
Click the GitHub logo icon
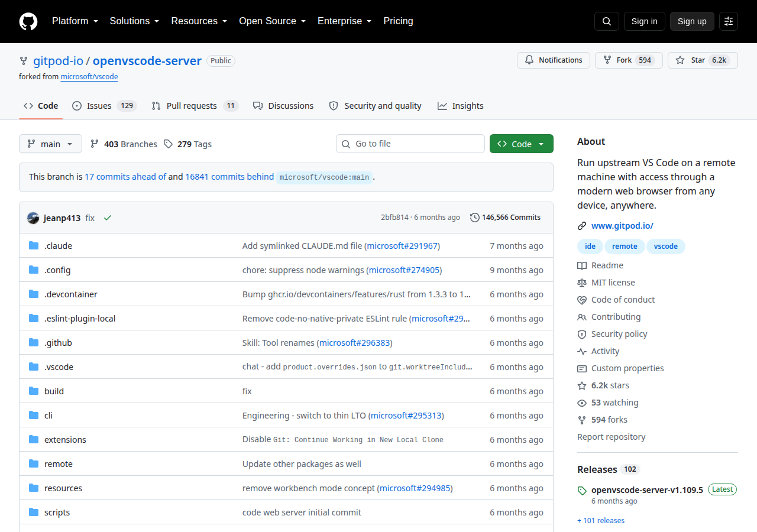pos(28,21)
